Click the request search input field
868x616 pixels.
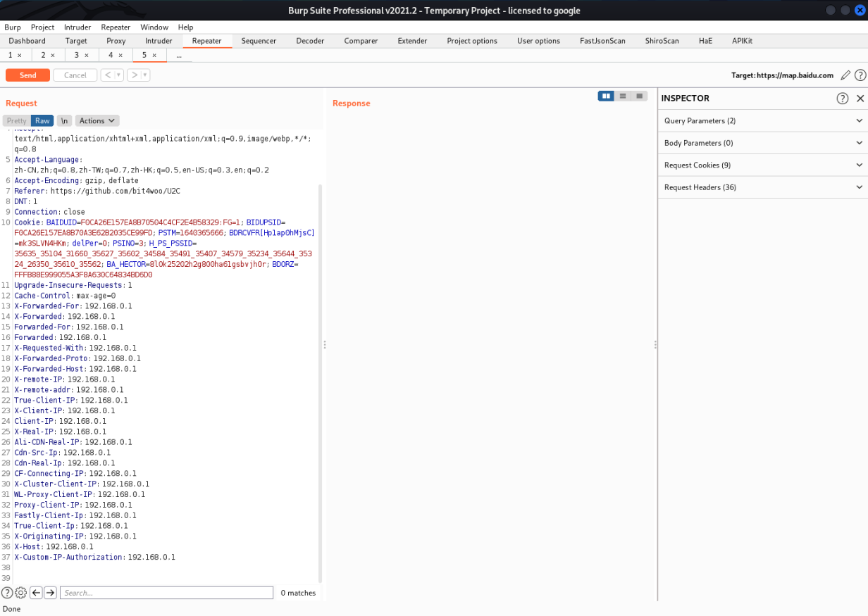coord(166,593)
